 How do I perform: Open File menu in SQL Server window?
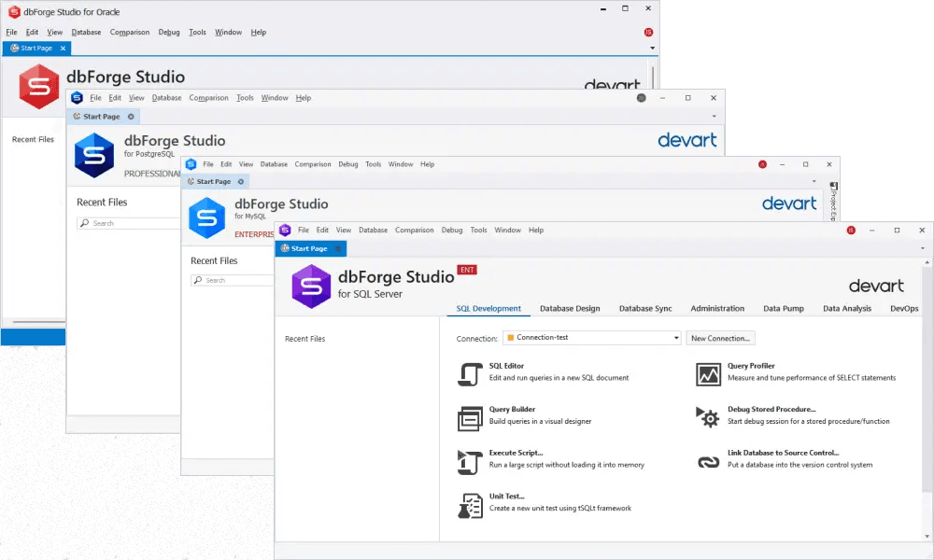(304, 231)
